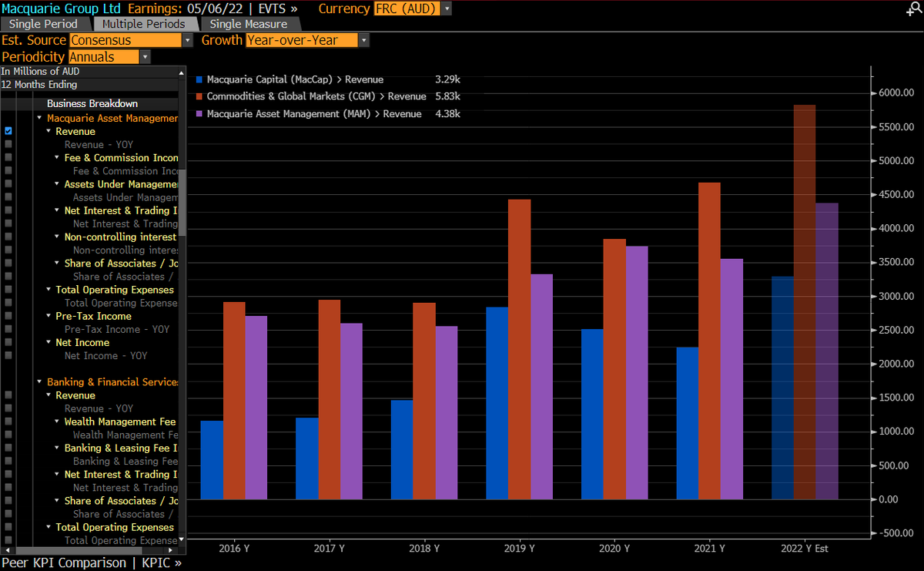Tick the Net Income - YOY checkbox
The height and width of the screenshot is (571, 924).
tap(8, 355)
